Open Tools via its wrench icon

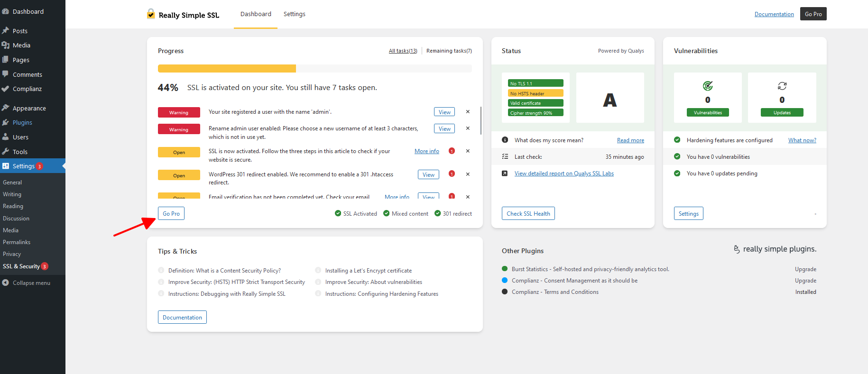[x=6, y=152]
